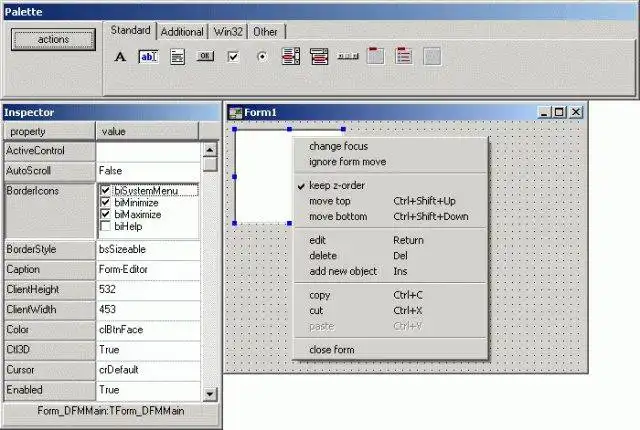This screenshot has height=430, width=640.
Task: Select the RadioGroup component icon
Action: (403, 56)
